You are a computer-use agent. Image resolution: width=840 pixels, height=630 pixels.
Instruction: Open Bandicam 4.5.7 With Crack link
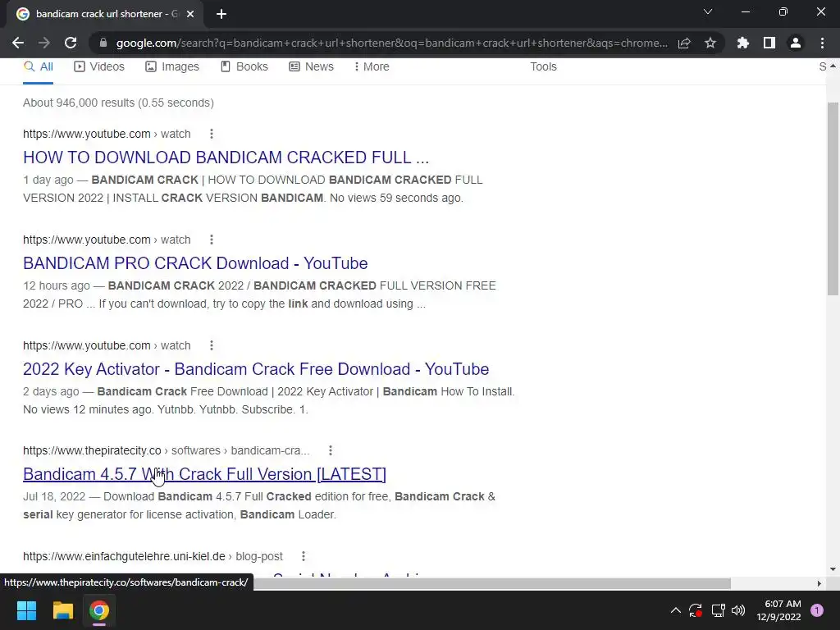click(x=204, y=474)
